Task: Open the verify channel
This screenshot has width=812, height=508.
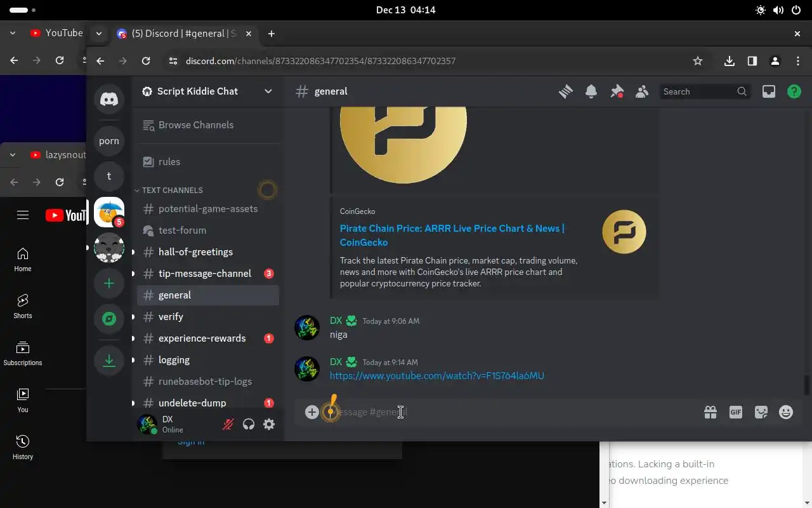Action: [208, 317]
